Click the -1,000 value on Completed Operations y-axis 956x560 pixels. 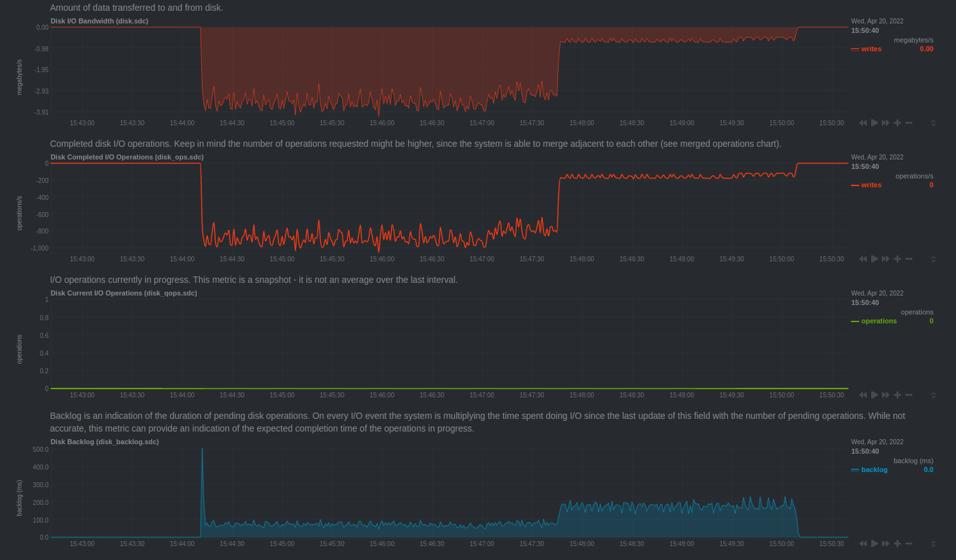point(40,248)
